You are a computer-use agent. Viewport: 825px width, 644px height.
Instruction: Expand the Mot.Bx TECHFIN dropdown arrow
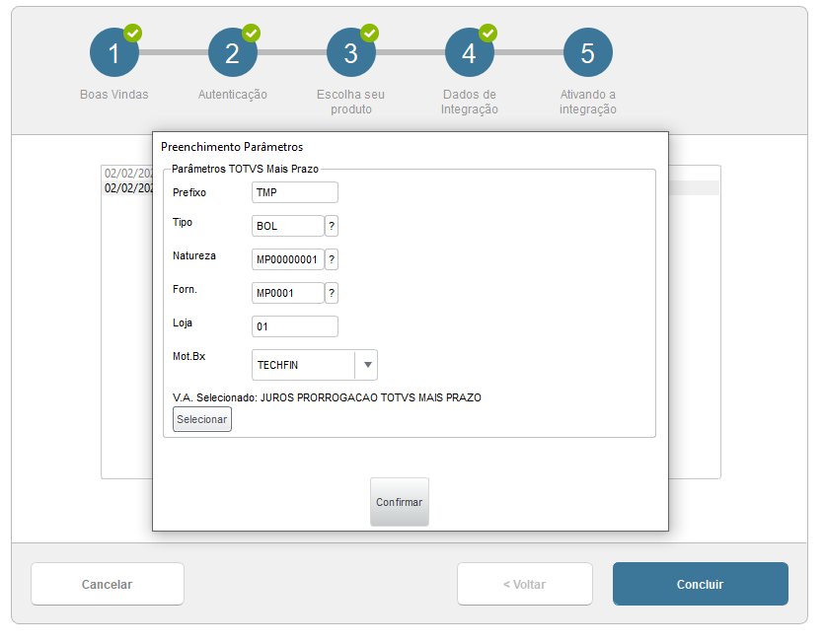tap(367, 365)
